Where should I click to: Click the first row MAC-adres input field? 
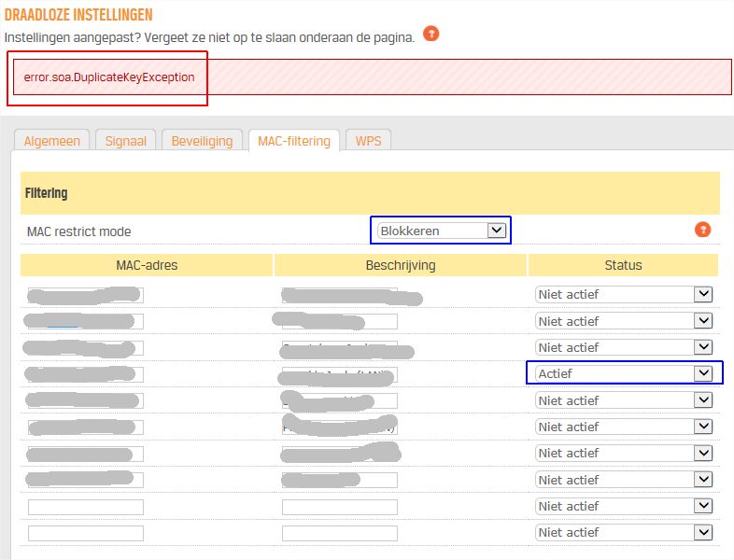86,295
